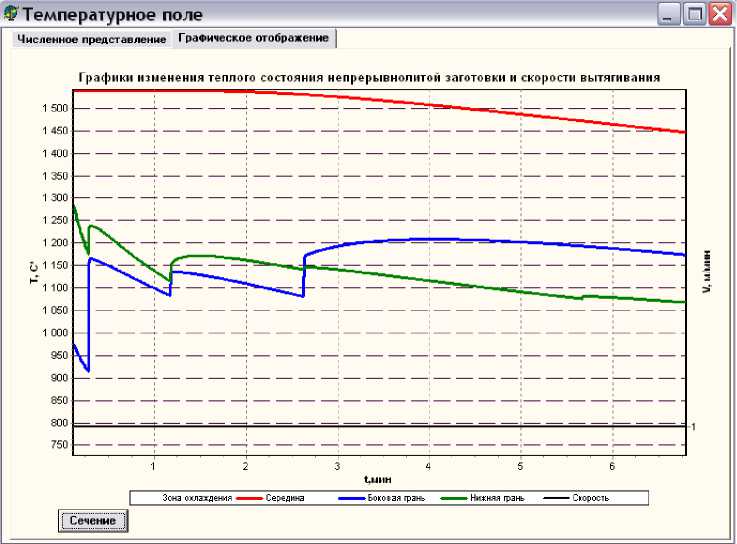Viewport: 737px width, 544px height.
Task: Click the Y-axis value 800
Action: pos(59,423)
